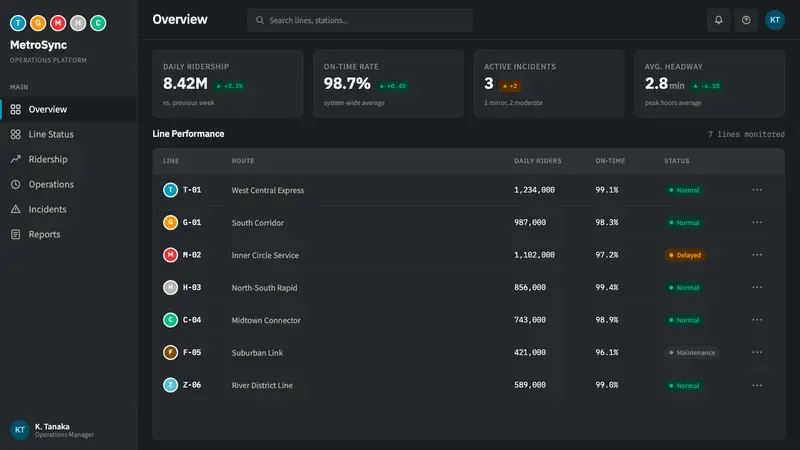Click the 1,234,000 daily riders value
Screen dimensions: 800x450
[534, 190]
